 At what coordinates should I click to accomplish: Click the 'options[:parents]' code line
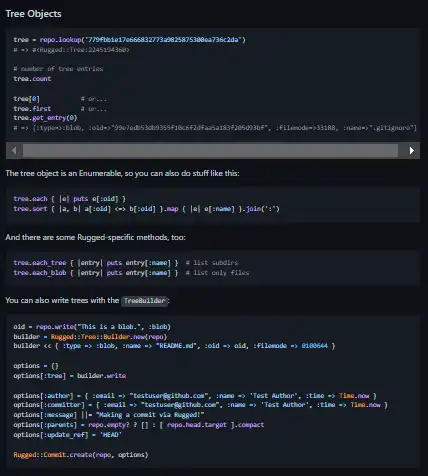[x=139, y=425]
